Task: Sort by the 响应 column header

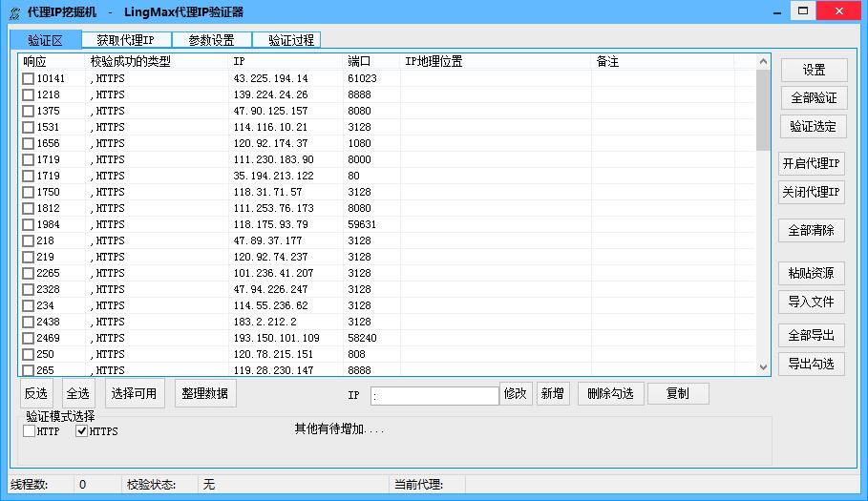Action: [x=52, y=61]
